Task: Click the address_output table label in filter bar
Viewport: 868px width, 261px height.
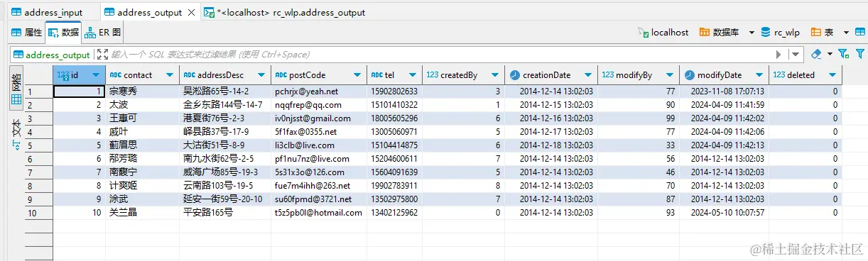Action: click(x=52, y=55)
